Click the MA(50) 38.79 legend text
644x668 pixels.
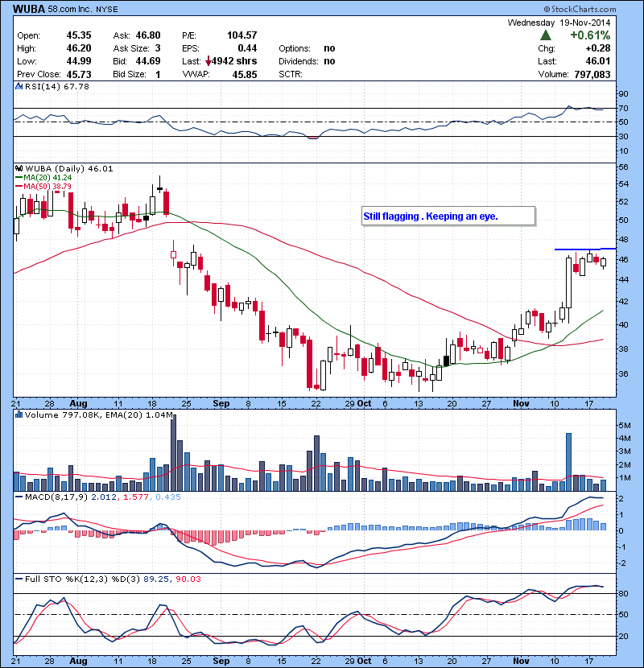point(47,186)
